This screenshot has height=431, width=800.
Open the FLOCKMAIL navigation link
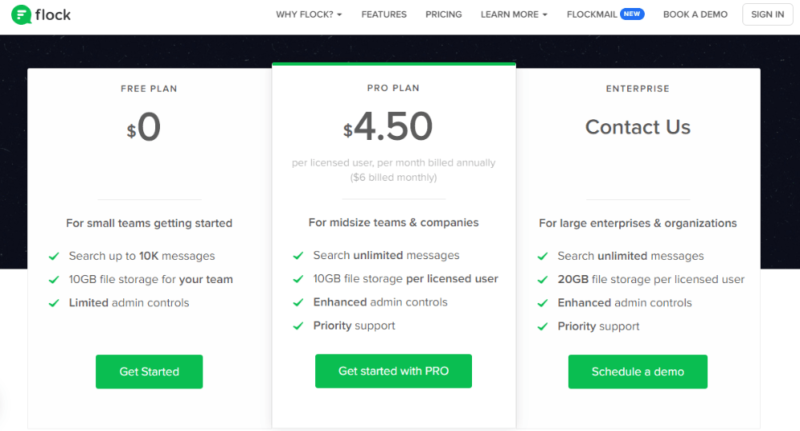click(591, 15)
